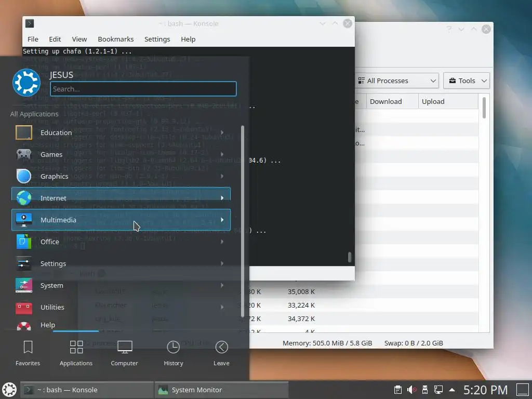Click the Graphics blue sphere icon
The height and width of the screenshot is (399, 532).
pos(24,176)
